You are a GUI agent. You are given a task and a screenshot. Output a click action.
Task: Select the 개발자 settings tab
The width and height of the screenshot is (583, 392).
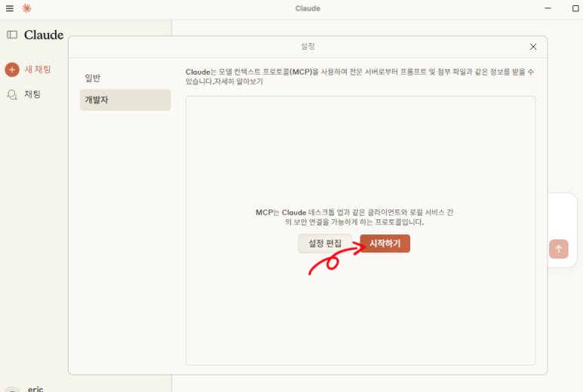pos(125,100)
